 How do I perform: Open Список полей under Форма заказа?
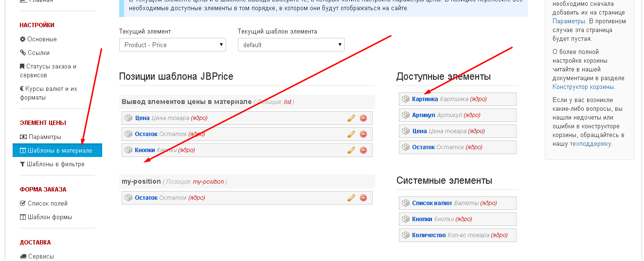[47, 204]
